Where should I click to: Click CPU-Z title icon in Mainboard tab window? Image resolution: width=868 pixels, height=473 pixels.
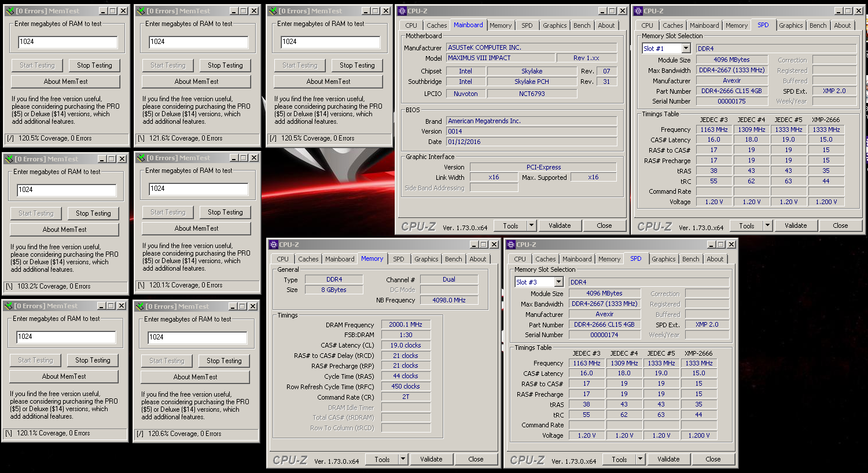403,11
